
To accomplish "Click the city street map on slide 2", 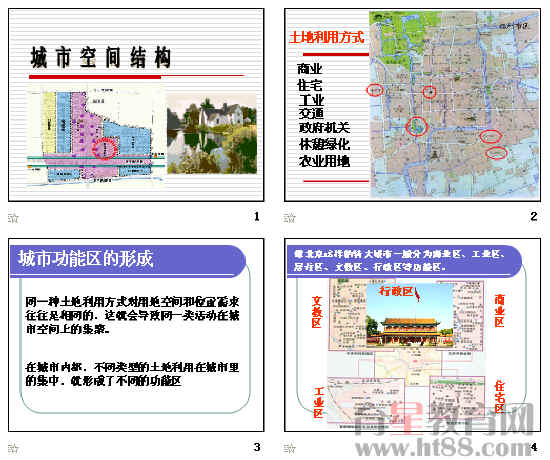I will coord(454,104).
